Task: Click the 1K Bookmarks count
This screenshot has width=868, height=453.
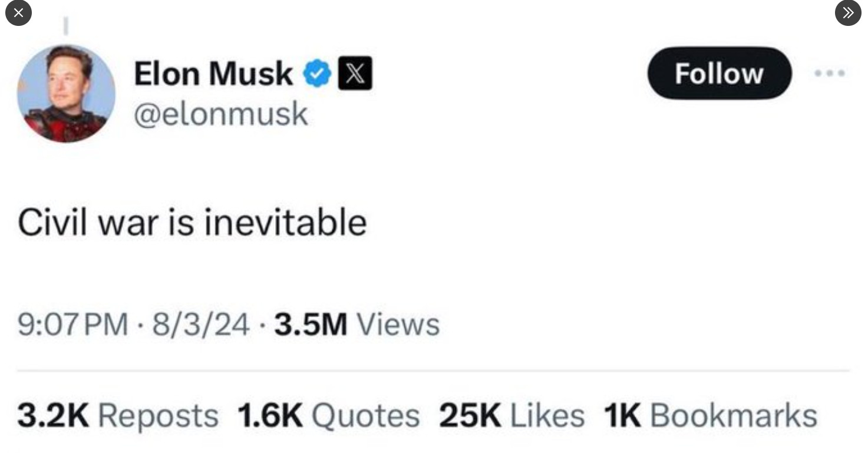Action: [x=710, y=415]
